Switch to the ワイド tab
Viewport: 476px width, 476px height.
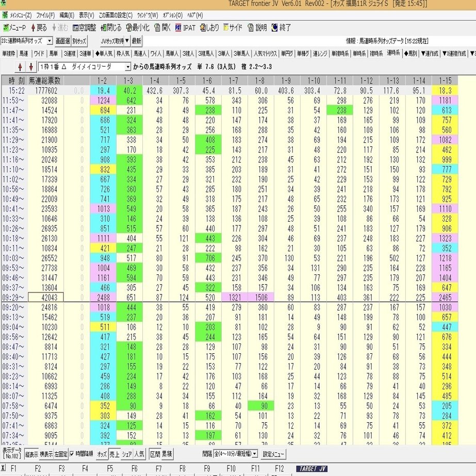tap(39, 54)
